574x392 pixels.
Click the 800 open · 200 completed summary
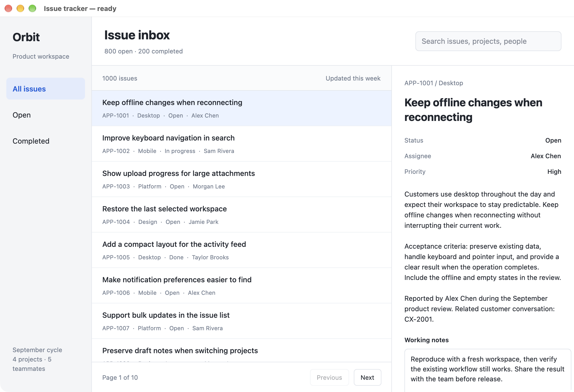tap(143, 51)
